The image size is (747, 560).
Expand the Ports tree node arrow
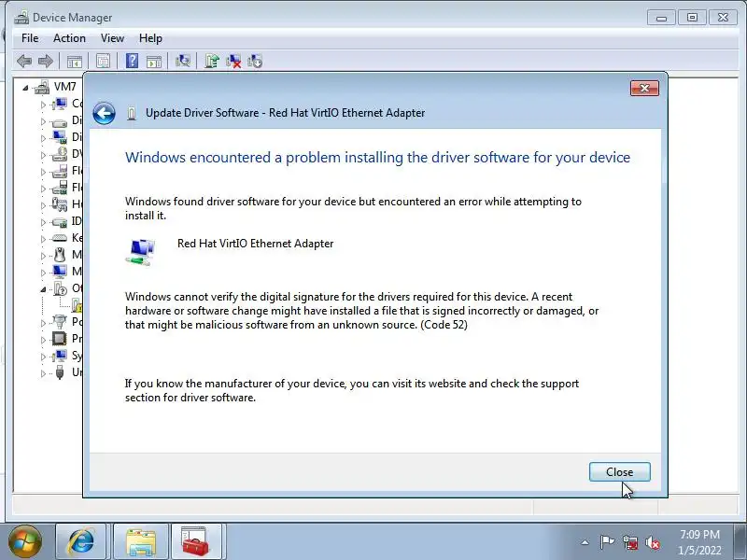point(43,323)
